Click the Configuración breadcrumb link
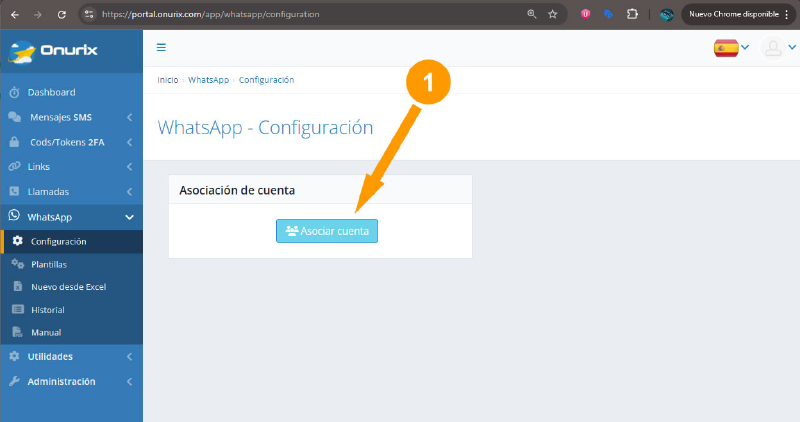800x422 pixels. coord(266,80)
